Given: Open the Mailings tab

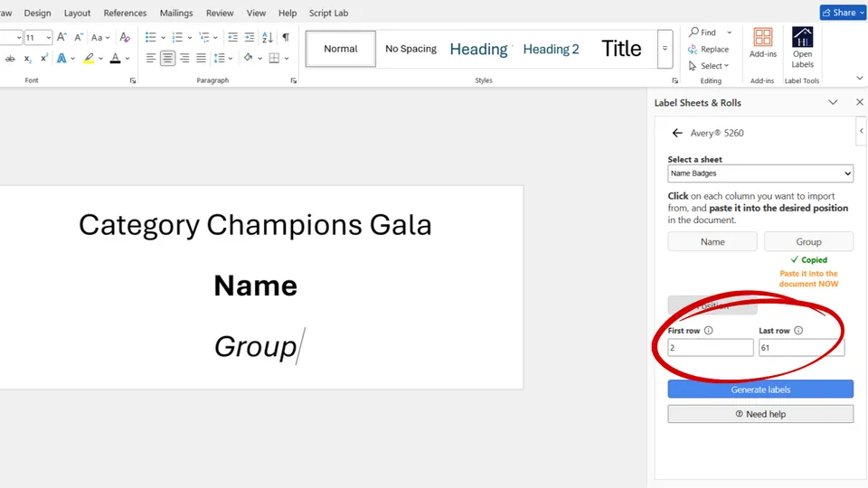Looking at the screenshot, I should pos(176,13).
